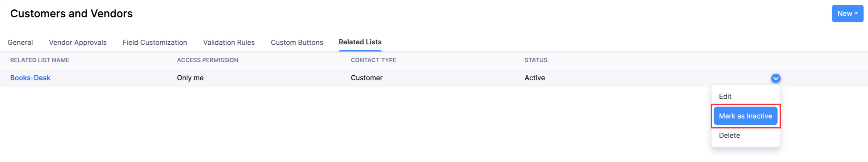Select the Related Lists tab
Image resolution: width=868 pixels, height=162 pixels.
click(360, 42)
